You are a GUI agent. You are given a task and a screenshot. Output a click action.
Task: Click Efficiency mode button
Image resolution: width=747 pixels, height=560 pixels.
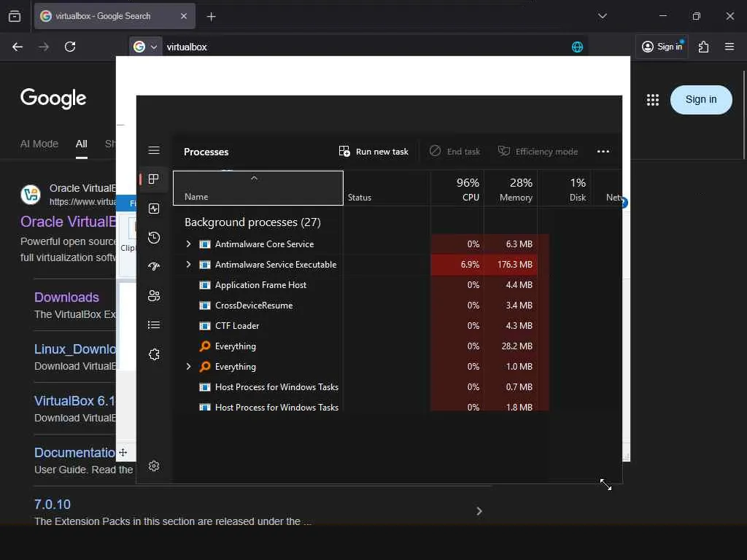(x=538, y=152)
